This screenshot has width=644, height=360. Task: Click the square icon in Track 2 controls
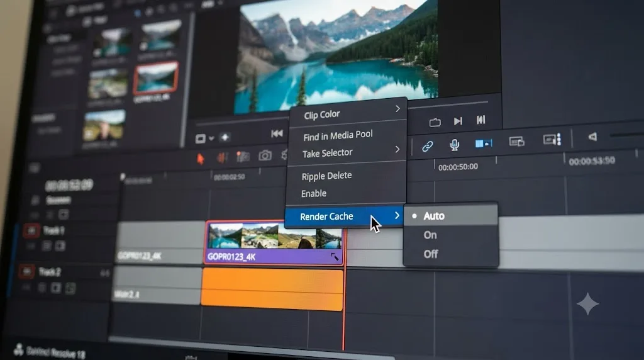click(56, 288)
